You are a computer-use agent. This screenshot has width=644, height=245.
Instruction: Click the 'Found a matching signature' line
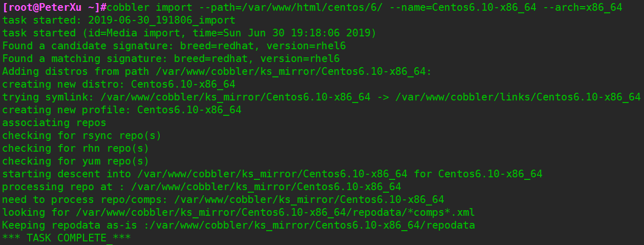click(x=171, y=58)
